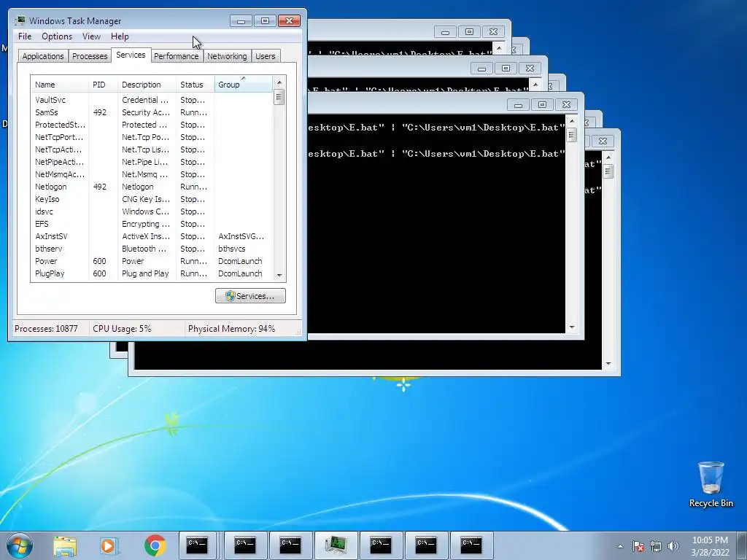Screen dimensions: 747x560
Task: Click the Action Center flag tray icon
Action: pyautogui.click(x=638, y=546)
